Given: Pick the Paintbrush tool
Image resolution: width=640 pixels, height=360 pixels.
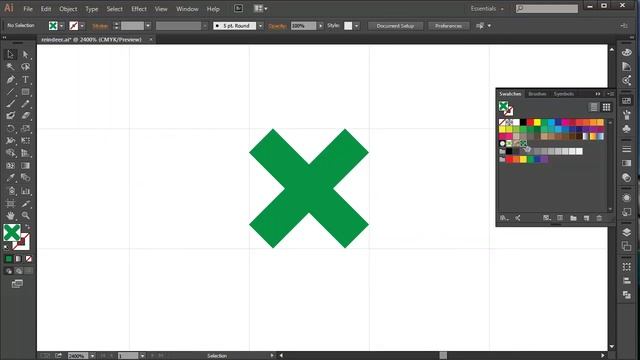Looking at the screenshot, I should click(11, 104).
